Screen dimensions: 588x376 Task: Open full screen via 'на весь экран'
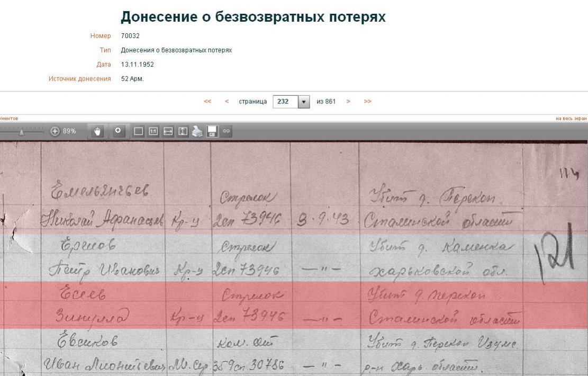coord(571,119)
